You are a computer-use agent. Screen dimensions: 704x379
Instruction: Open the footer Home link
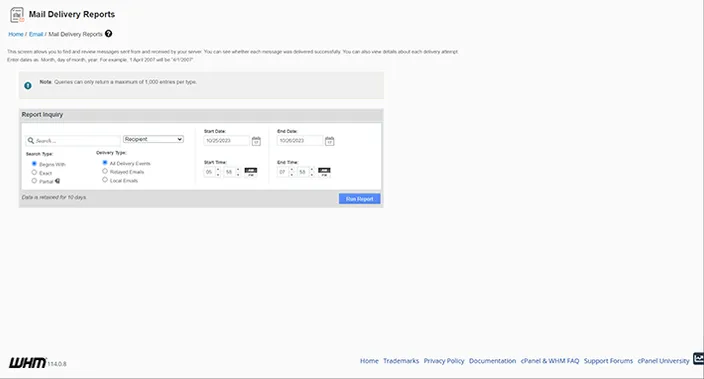point(369,361)
